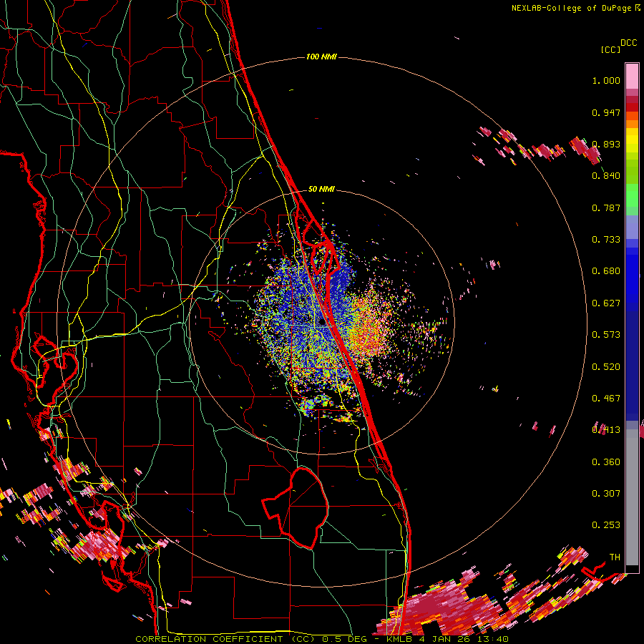The height and width of the screenshot is (644, 644).
Task: Click the 0.787 color scale label
Action: coord(606,208)
